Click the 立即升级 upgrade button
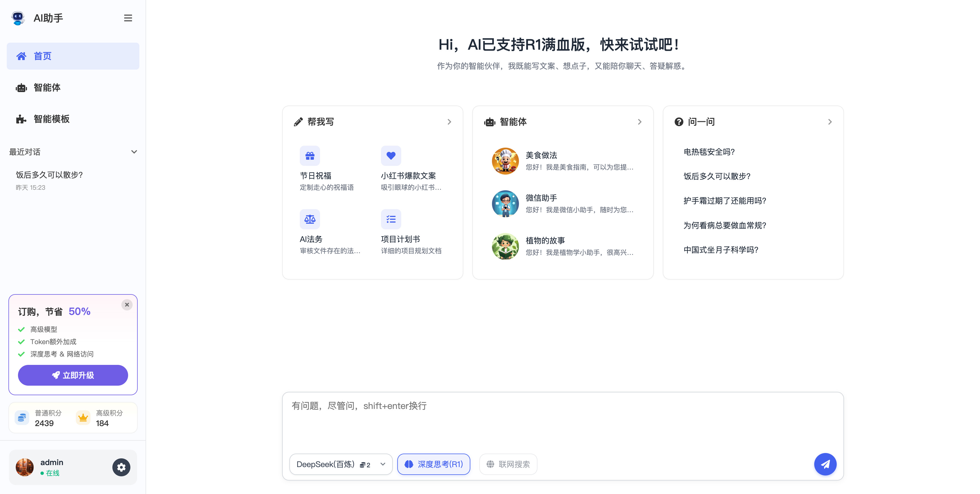Viewport: 980px width, 494px height. click(73, 375)
